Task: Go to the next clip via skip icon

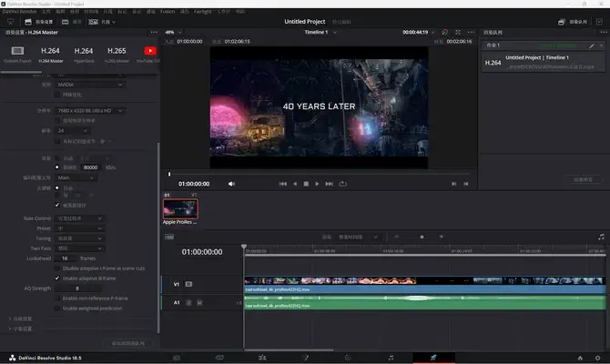Action: tap(453, 184)
